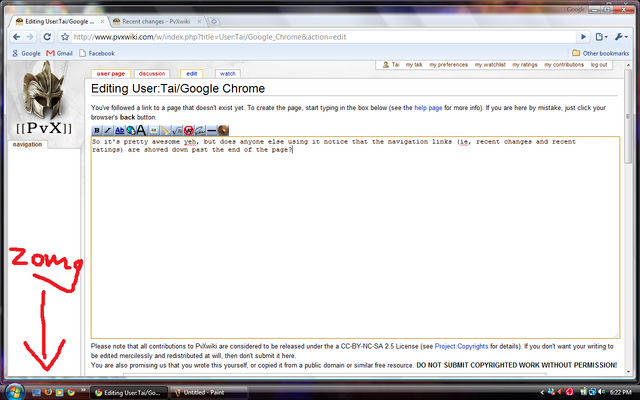Close the Editing User:Tai/Google tab
The image size is (640, 400).
[x=102, y=21]
